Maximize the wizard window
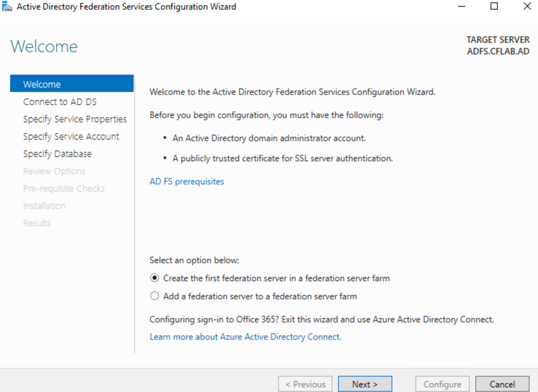538x392 pixels. coord(494,6)
